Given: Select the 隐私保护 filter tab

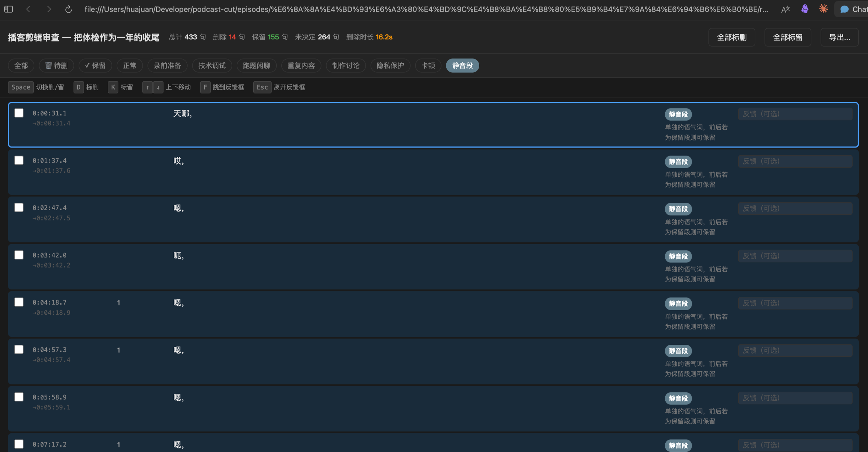Looking at the screenshot, I should [390, 65].
